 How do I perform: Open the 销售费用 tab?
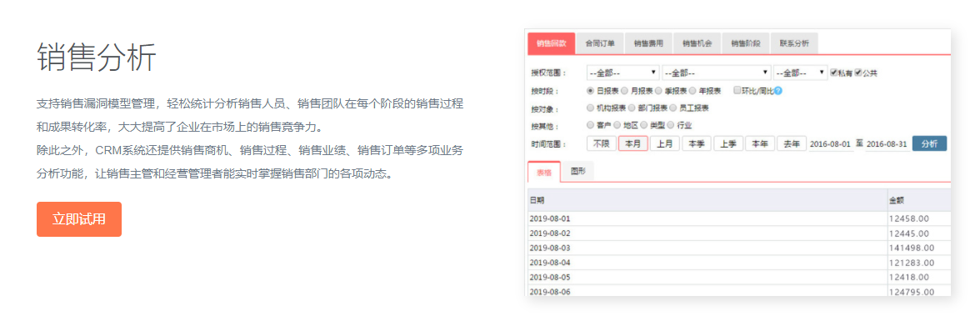(648, 44)
